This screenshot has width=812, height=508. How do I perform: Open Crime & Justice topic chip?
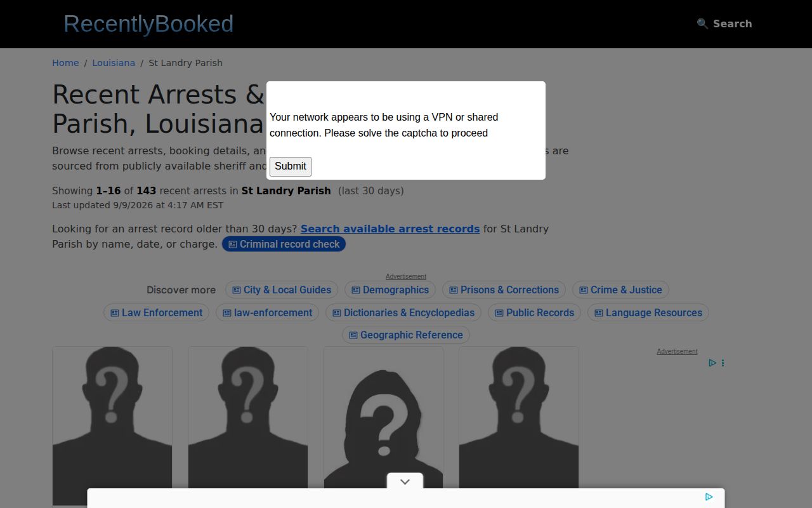pyautogui.click(x=620, y=290)
